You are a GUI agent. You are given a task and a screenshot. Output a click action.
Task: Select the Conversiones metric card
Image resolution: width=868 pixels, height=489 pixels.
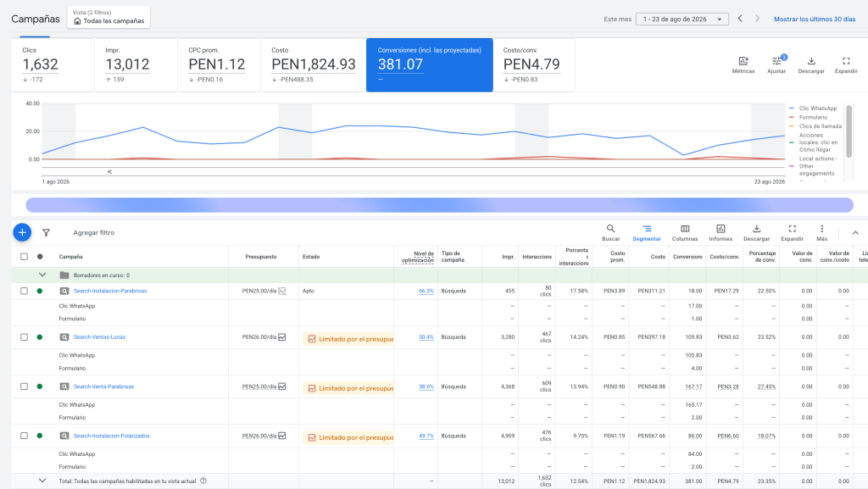point(430,64)
